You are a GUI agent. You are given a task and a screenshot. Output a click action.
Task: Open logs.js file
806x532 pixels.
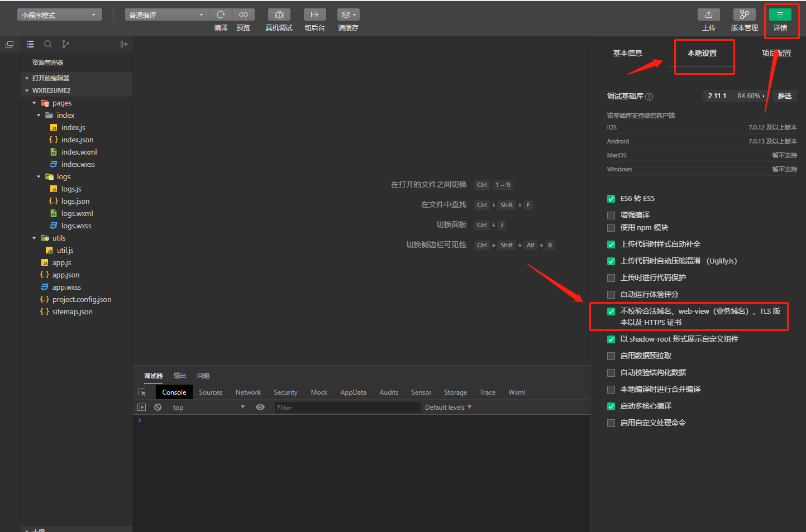pos(71,189)
